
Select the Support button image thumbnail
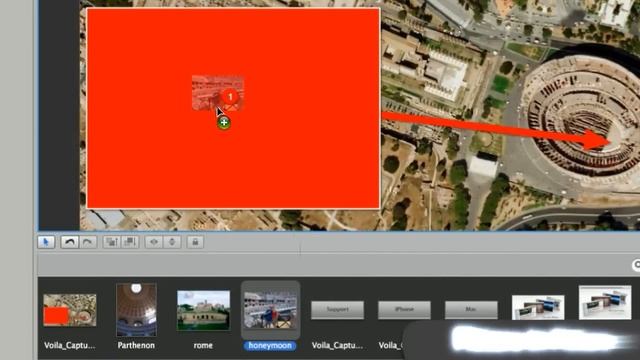pos(337,310)
